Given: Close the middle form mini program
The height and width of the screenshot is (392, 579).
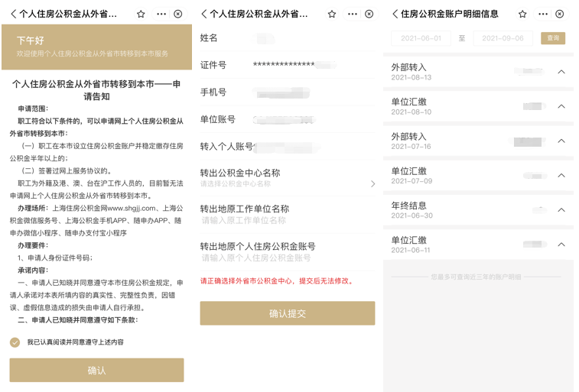Looking at the screenshot, I should click(x=369, y=14).
